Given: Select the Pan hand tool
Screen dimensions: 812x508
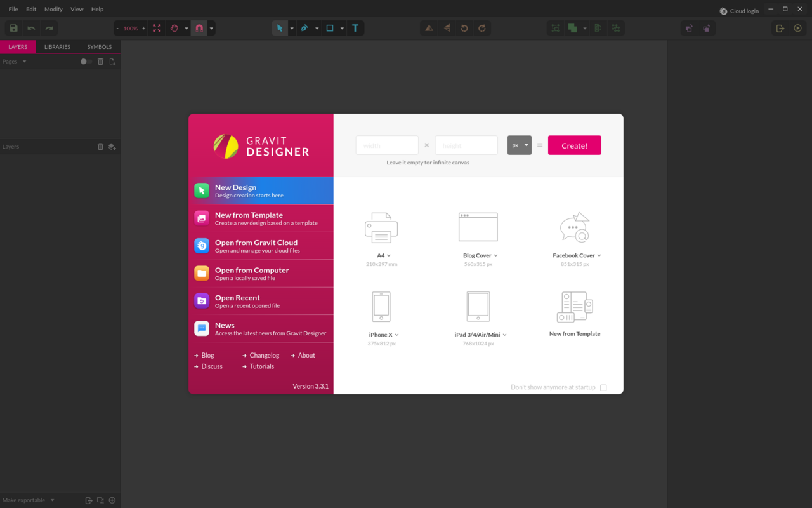Looking at the screenshot, I should [x=174, y=29].
